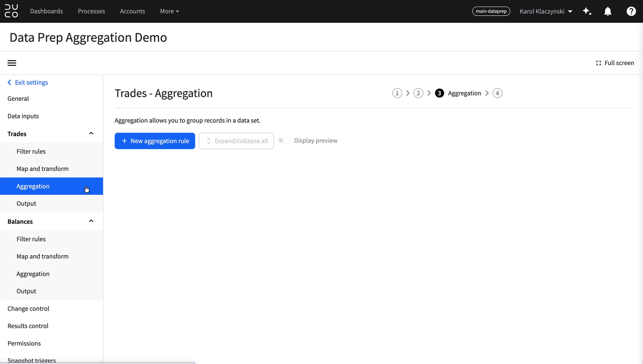Open Processes in top navigation

click(x=91, y=11)
